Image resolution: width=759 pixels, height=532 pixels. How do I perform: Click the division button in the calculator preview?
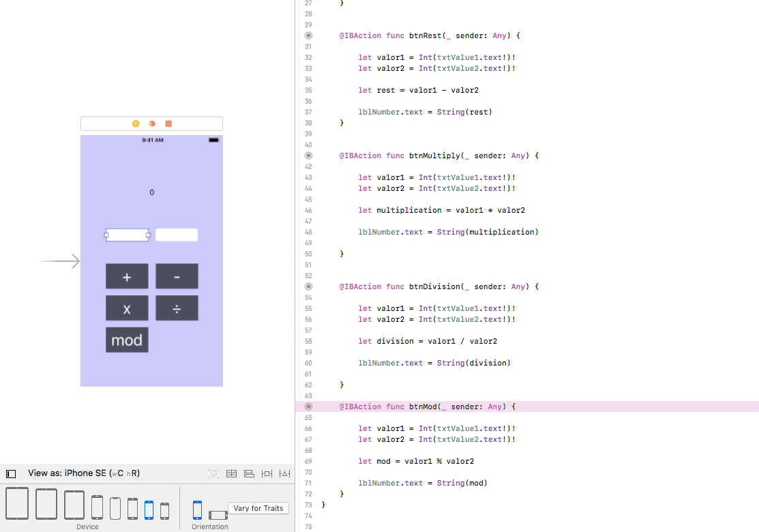(176, 308)
